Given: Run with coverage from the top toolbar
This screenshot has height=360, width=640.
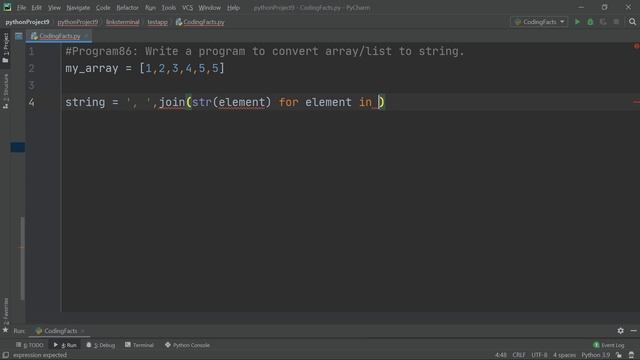Looking at the screenshot, I should [603, 22].
